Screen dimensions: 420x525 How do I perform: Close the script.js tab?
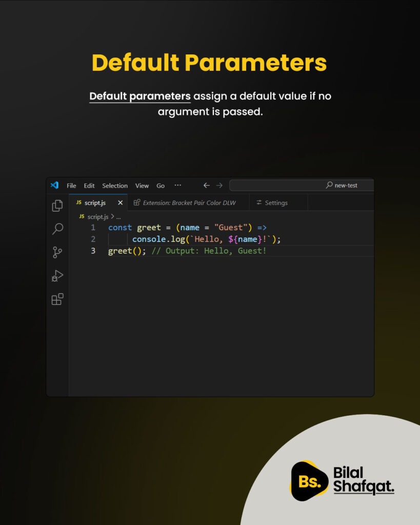[120, 203]
